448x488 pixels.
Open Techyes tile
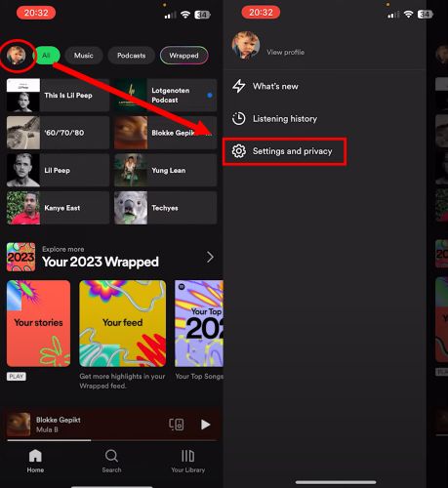pyautogui.click(x=165, y=208)
